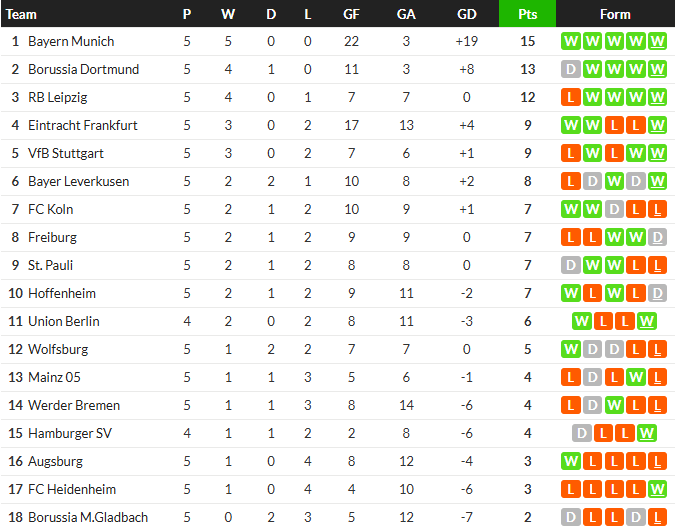
Task: Click Hoffenheim's latest grey D form badge
Action: click(x=658, y=294)
